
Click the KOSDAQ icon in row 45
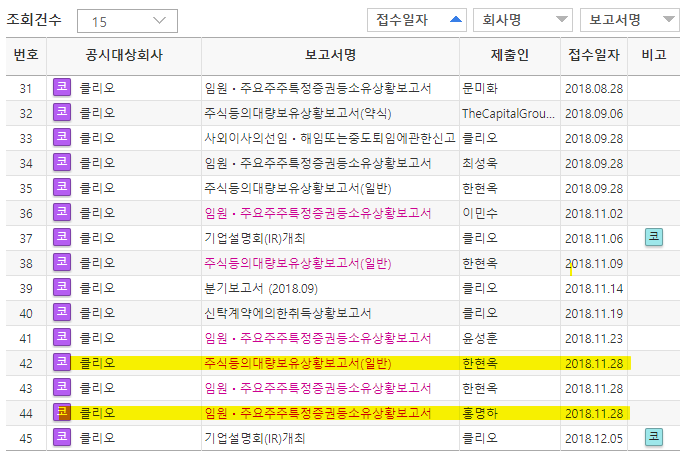coord(62,437)
